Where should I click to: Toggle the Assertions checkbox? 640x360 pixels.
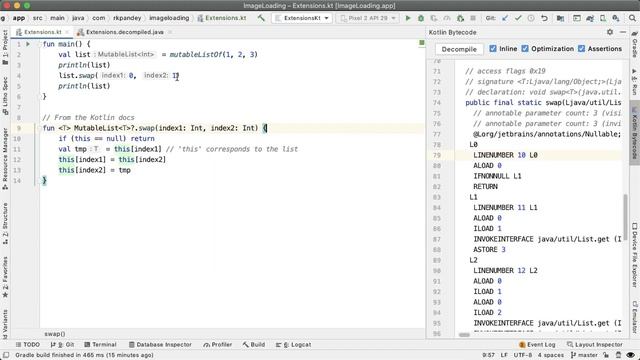pyautogui.click(x=582, y=49)
